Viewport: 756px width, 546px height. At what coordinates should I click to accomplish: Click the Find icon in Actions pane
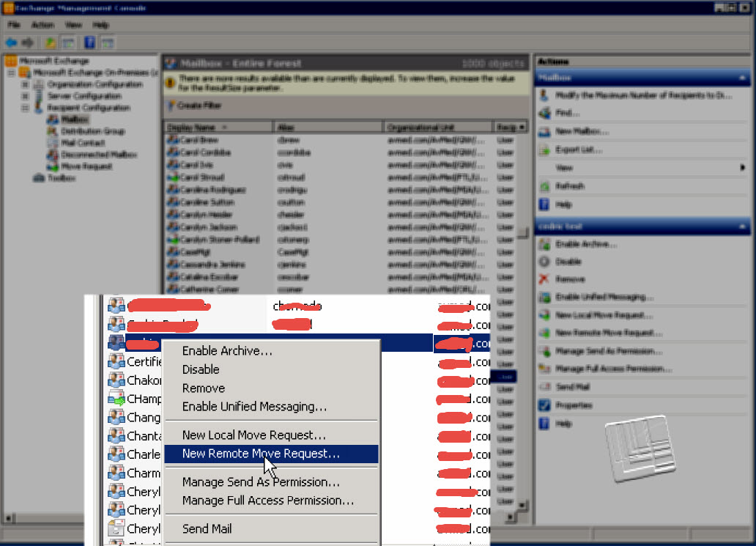[x=544, y=114]
